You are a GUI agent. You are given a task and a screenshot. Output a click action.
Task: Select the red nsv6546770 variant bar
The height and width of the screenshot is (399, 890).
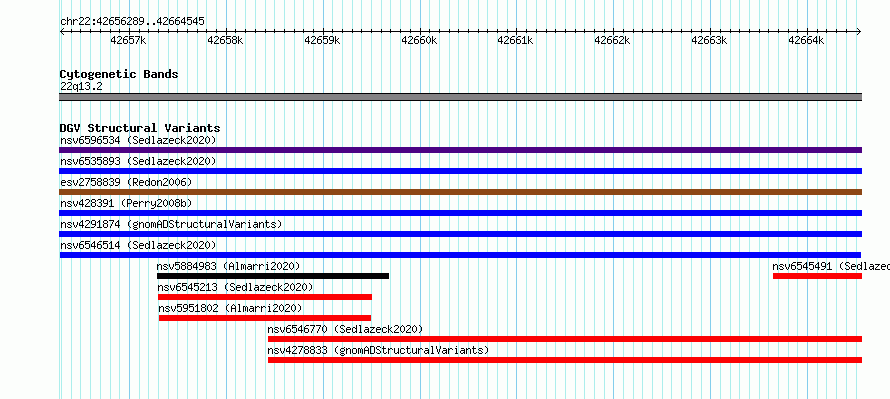[x=565, y=339]
